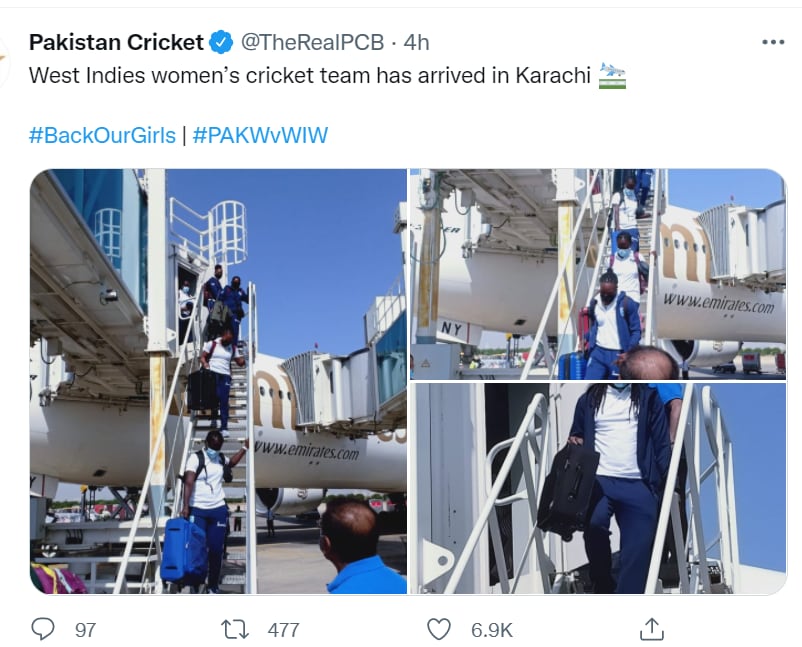Open the top-right photo of players descending

[598, 274]
